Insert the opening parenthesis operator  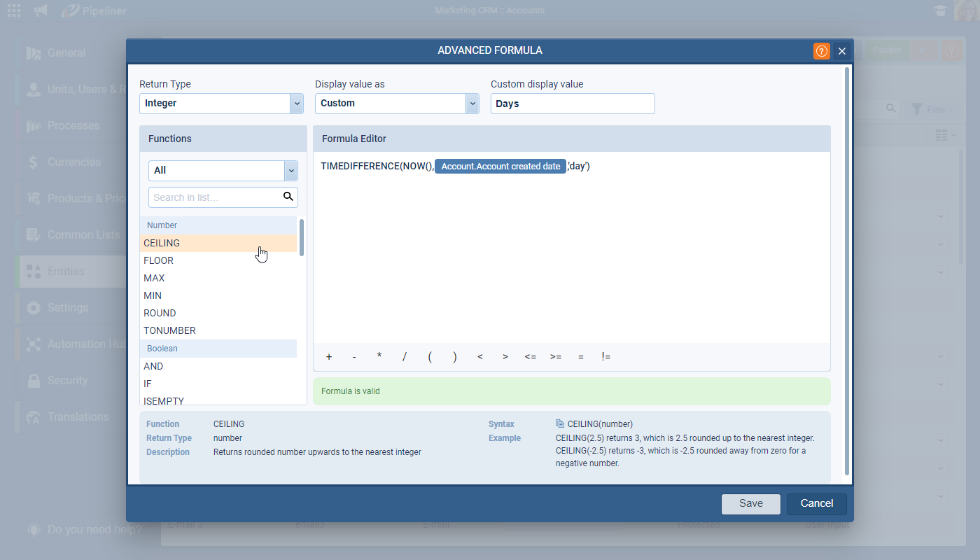430,357
